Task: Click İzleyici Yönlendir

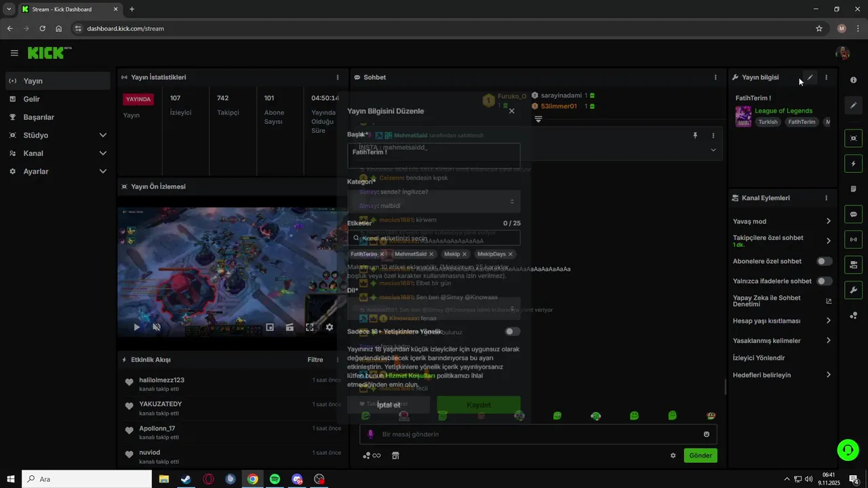Action: [x=759, y=358]
